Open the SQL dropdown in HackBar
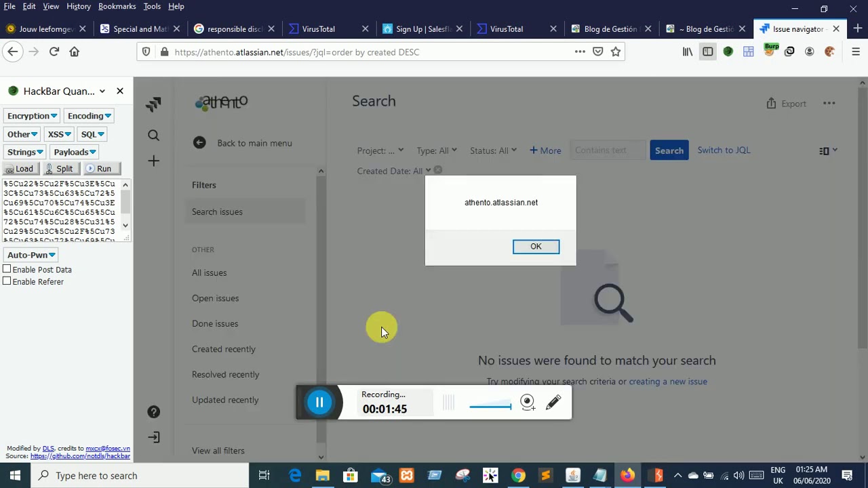The height and width of the screenshot is (488, 868). (92, 134)
